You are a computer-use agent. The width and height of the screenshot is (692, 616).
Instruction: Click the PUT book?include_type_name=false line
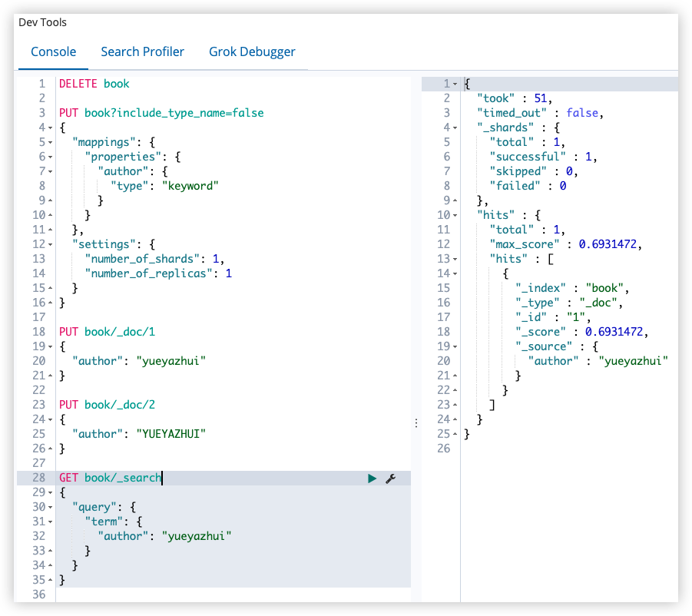point(161,113)
